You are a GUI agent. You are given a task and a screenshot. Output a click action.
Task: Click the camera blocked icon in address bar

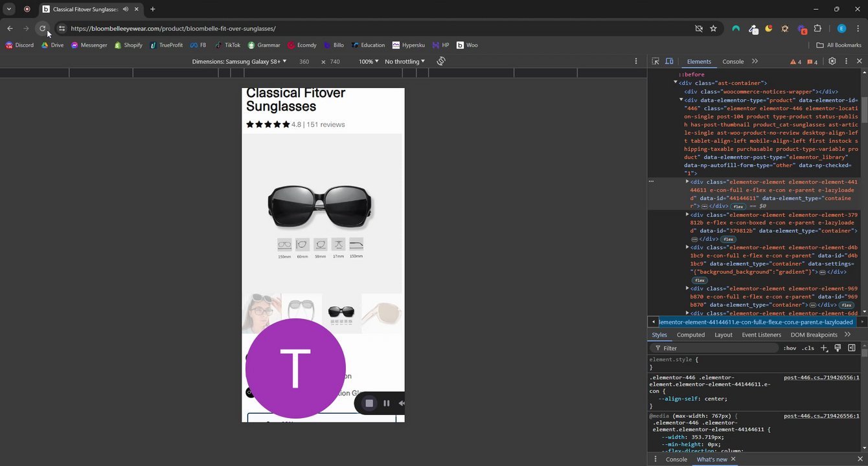tap(698, 28)
